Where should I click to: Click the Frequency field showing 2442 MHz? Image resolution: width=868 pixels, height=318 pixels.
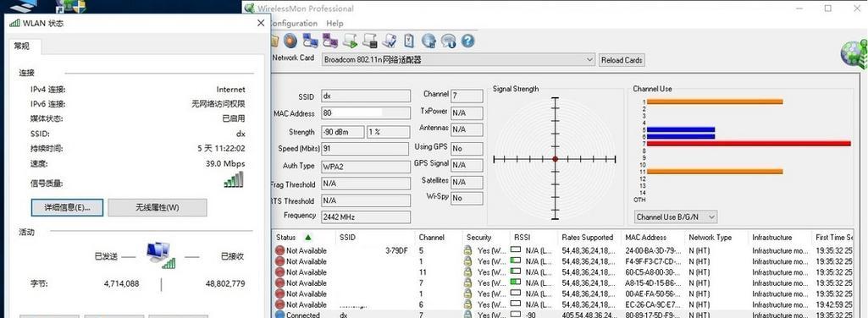click(x=366, y=217)
